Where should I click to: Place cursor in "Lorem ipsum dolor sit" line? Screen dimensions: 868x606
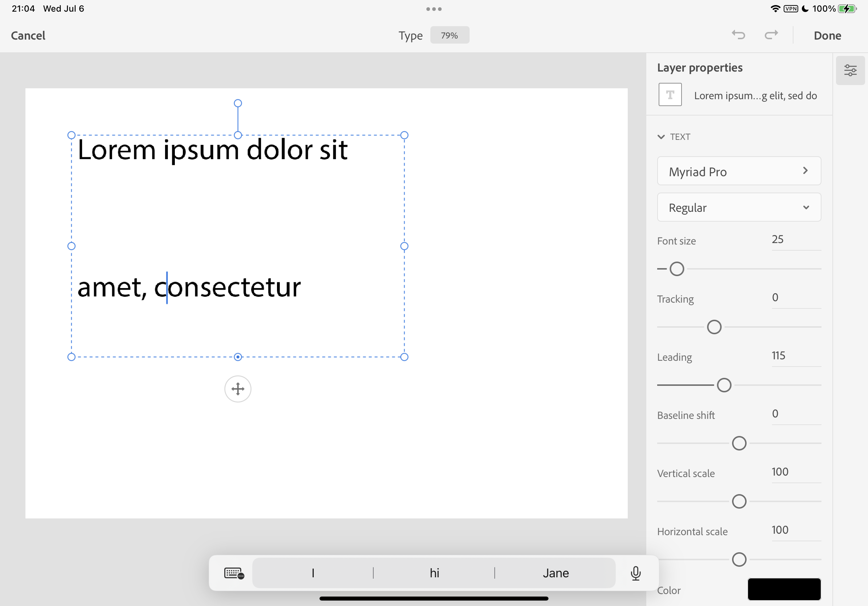(213, 151)
